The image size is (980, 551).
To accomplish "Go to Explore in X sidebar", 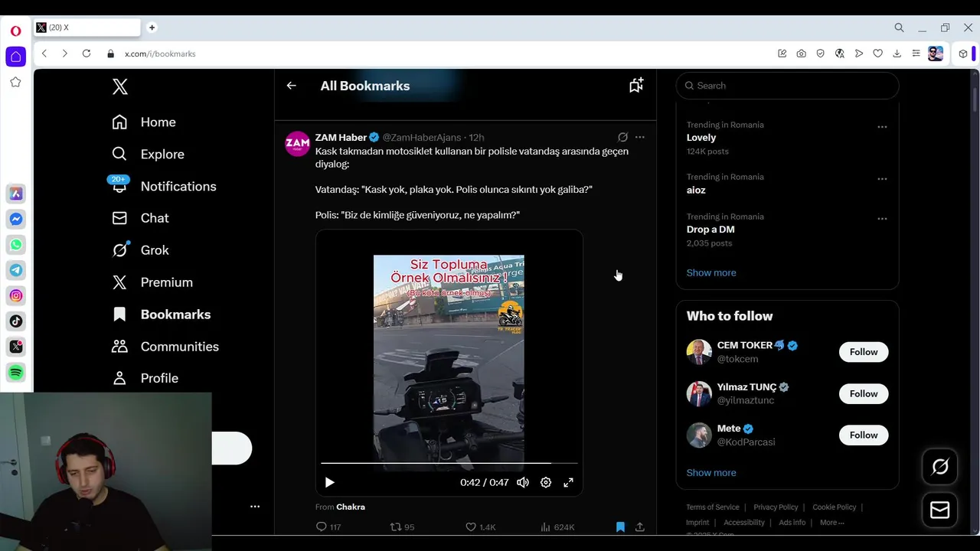I will click(148, 154).
